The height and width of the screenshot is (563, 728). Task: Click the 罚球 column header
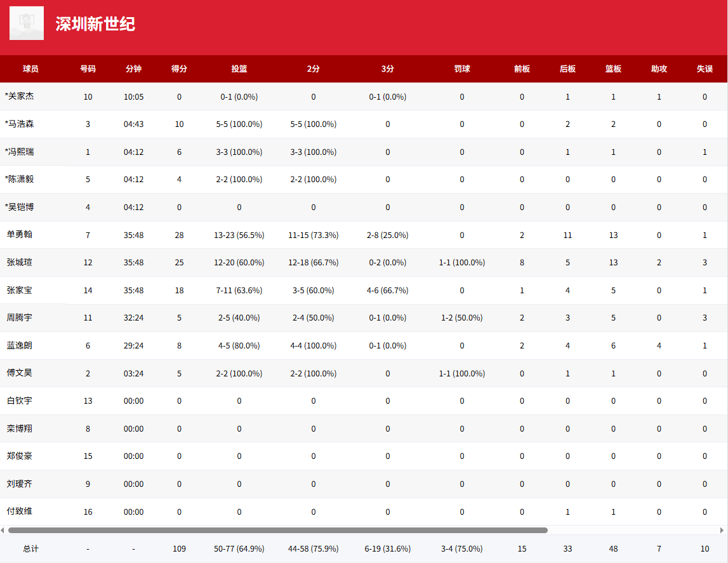(x=462, y=69)
